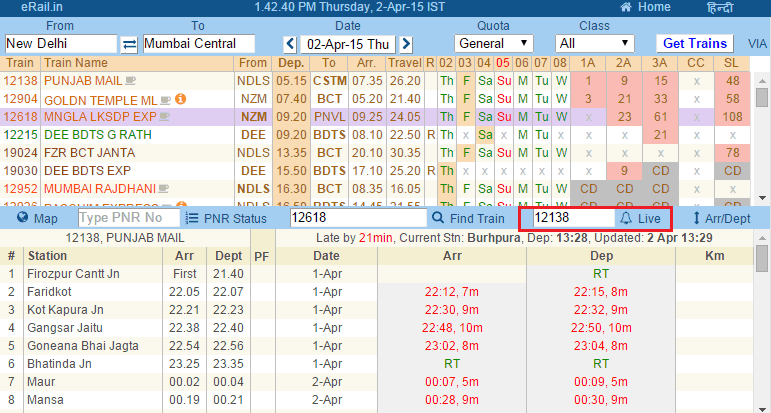Click Find Train number field 12618

pos(358,218)
